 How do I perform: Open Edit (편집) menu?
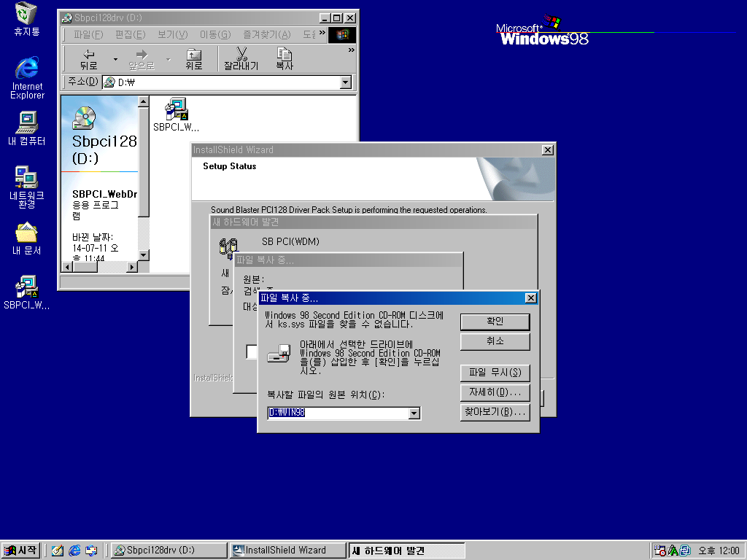coord(130,35)
